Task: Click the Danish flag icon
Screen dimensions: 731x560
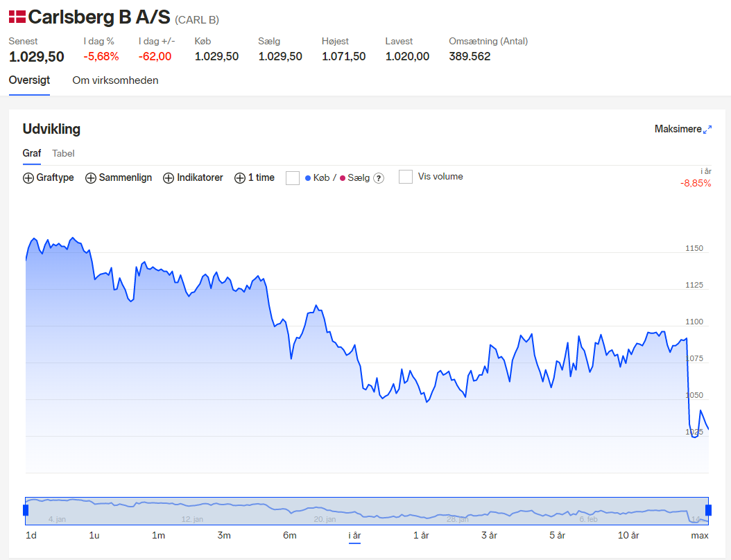Action: point(17,17)
